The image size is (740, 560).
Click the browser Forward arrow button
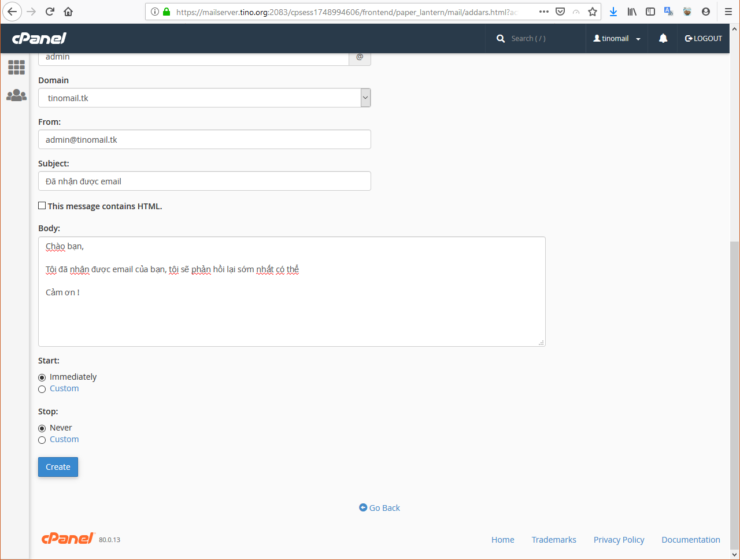click(31, 12)
